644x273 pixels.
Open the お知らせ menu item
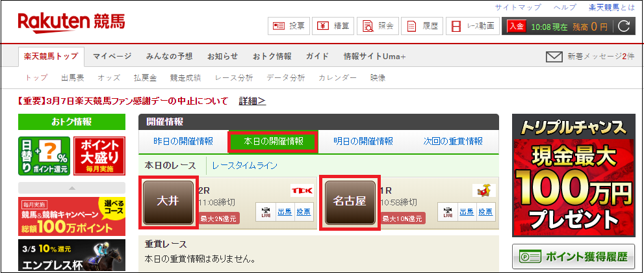point(222,57)
